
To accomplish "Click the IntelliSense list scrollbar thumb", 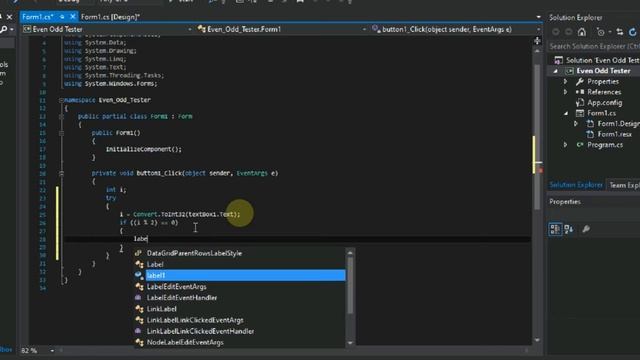I will point(350,286).
